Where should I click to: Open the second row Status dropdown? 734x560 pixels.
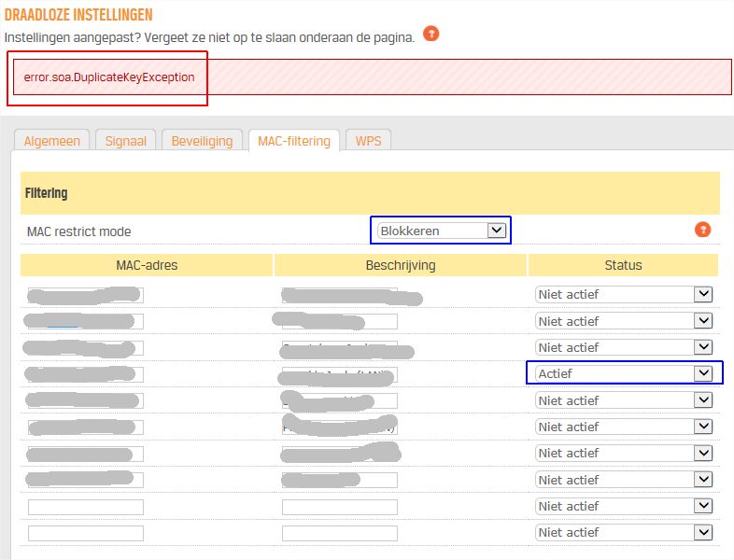click(x=624, y=321)
